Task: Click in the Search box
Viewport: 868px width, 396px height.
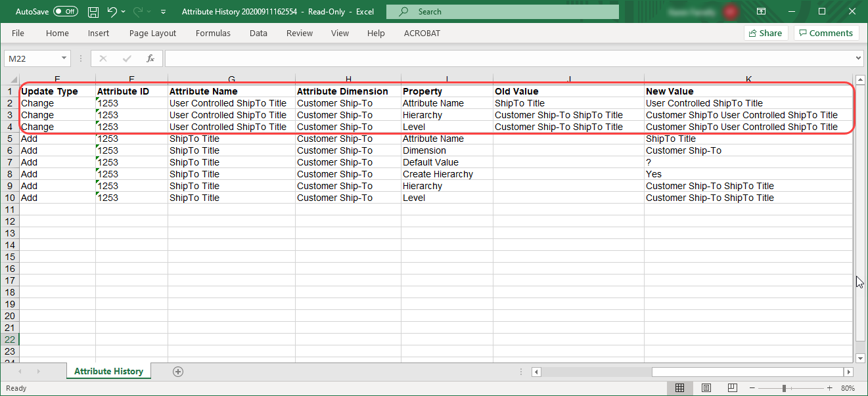Action: pyautogui.click(x=503, y=12)
